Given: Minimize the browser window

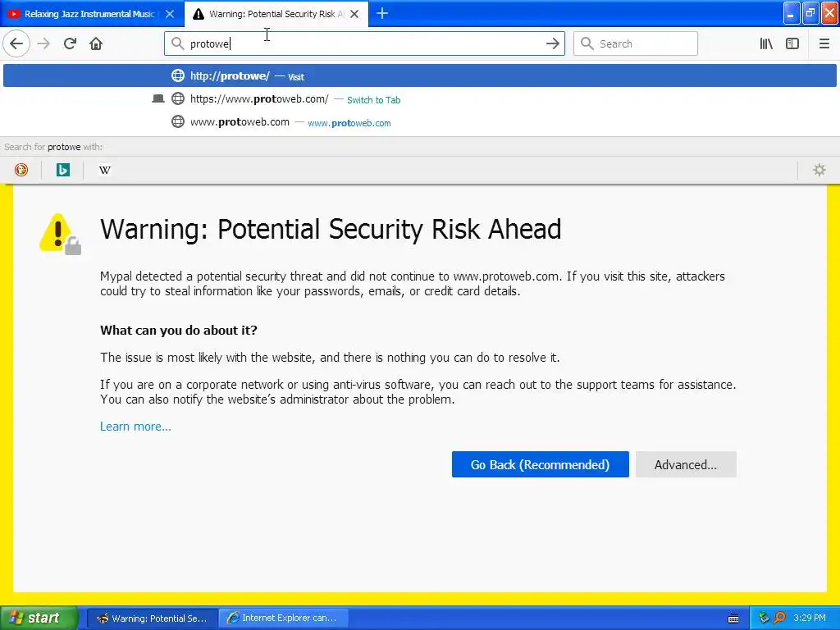Looking at the screenshot, I should click(x=792, y=13).
